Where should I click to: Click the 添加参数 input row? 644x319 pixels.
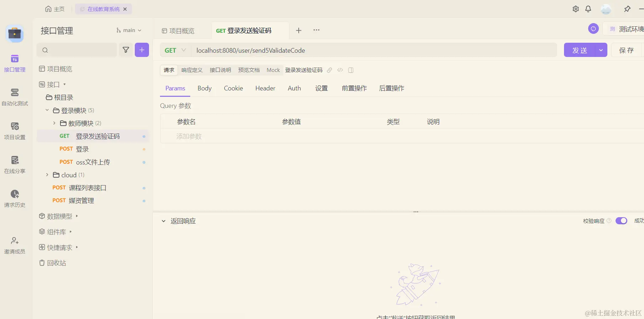[402, 136]
